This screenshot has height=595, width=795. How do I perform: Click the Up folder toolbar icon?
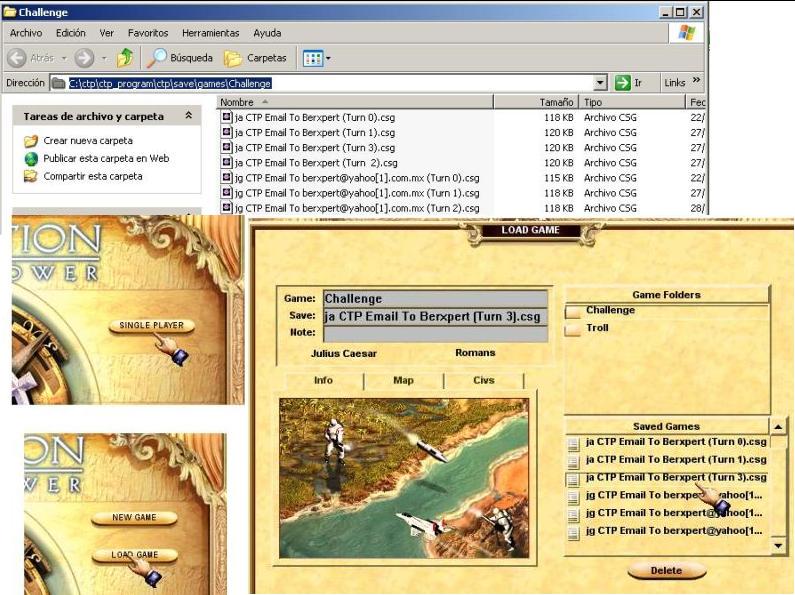[x=125, y=58]
